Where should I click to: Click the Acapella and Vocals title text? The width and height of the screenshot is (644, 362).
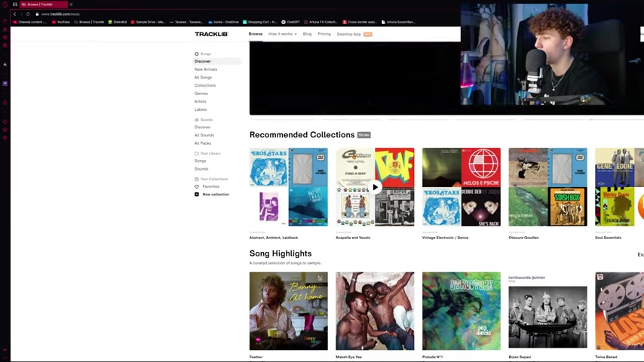(353, 238)
